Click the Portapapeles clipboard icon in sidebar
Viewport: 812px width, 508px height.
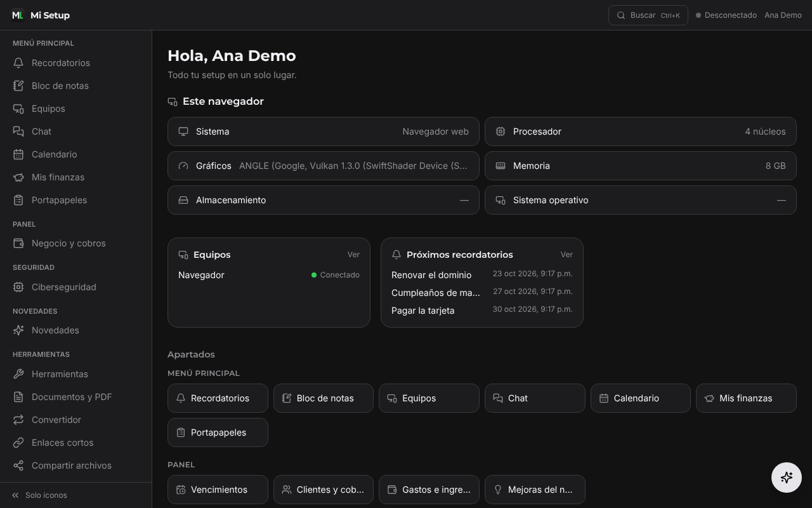point(18,200)
